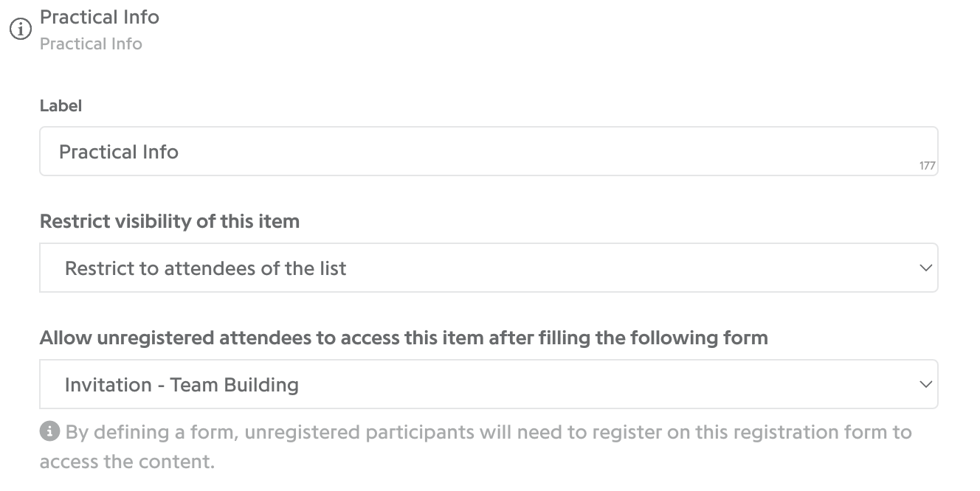
Task: Select the 'Restrict to attendees of the list' text
Action: tap(205, 268)
